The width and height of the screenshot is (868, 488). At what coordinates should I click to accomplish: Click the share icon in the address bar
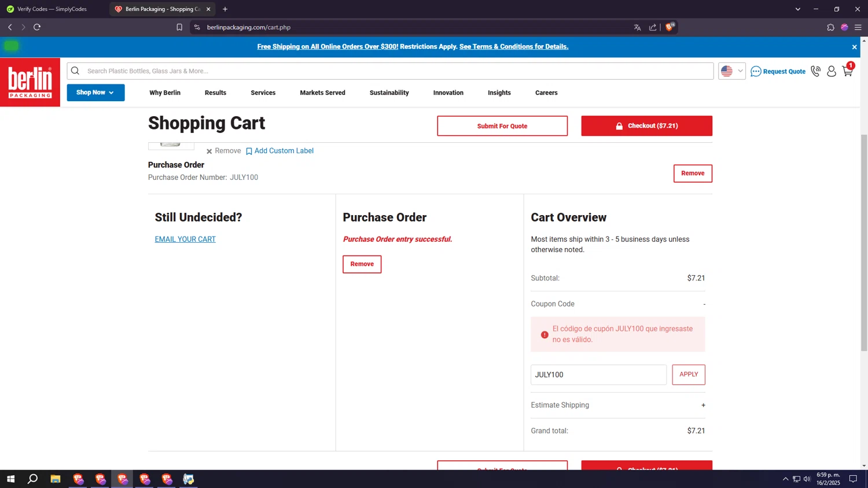pyautogui.click(x=653, y=27)
